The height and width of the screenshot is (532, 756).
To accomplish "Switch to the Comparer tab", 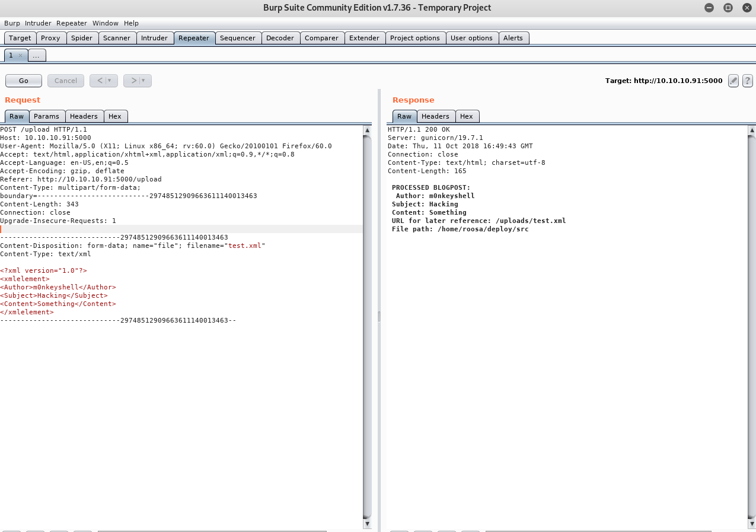I will coord(321,38).
